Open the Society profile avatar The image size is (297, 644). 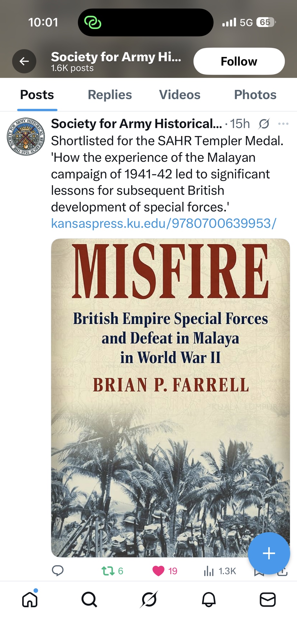click(x=26, y=137)
